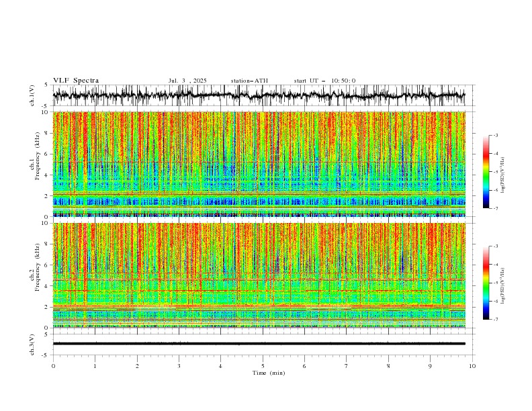Click the lower ch.2 PSD colorbar
This screenshot has height=411, width=532.
pyautogui.click(x=486, y=283)
